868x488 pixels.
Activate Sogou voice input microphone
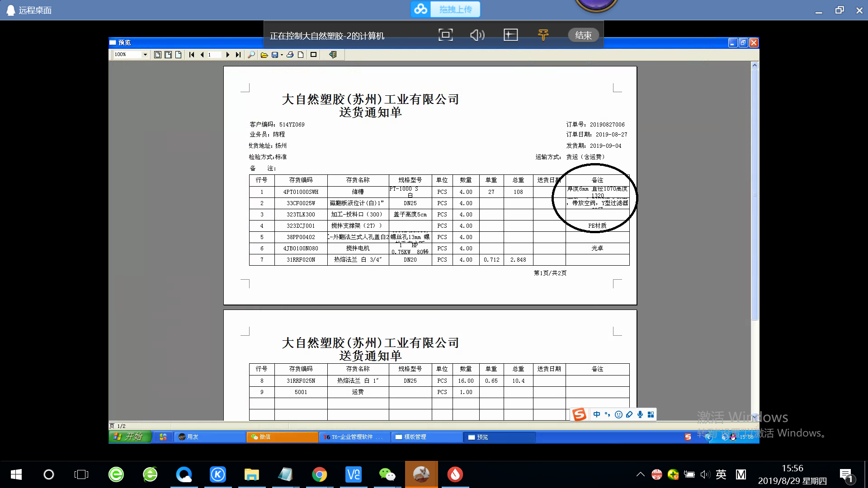point(640,414)
